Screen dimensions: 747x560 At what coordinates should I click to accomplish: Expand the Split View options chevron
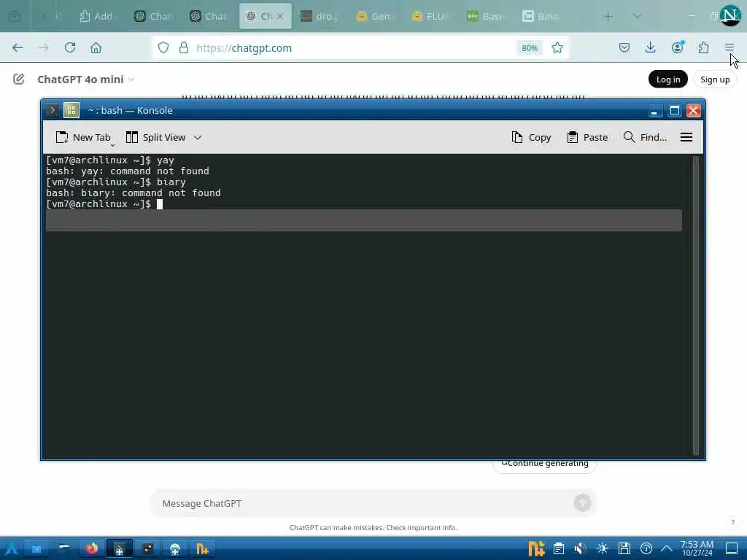point(198,137)
